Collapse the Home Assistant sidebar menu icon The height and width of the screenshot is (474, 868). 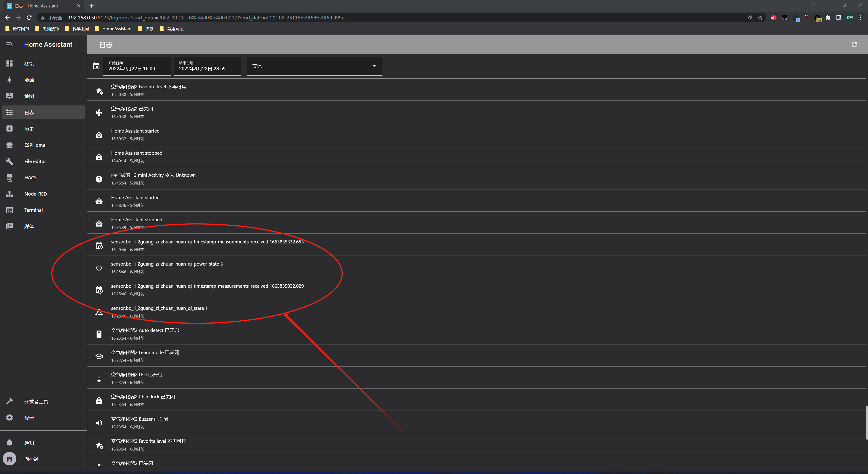(x=9, y=44)
